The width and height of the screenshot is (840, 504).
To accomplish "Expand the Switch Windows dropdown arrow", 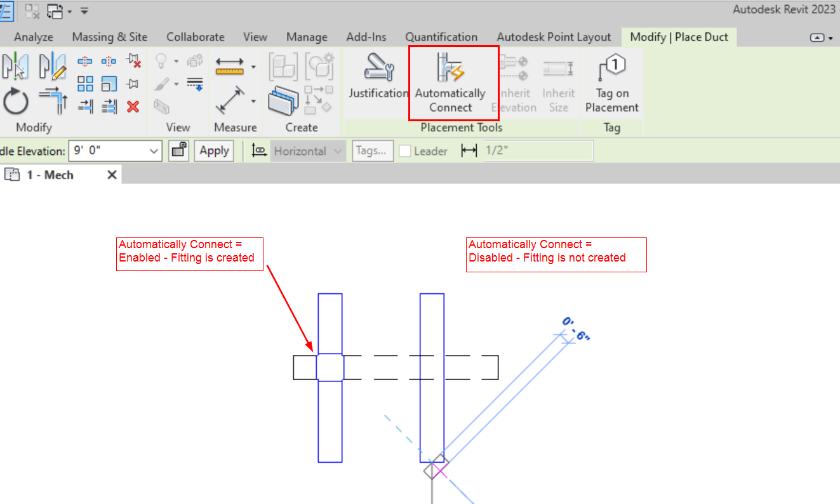I will (x=69, y=12).
